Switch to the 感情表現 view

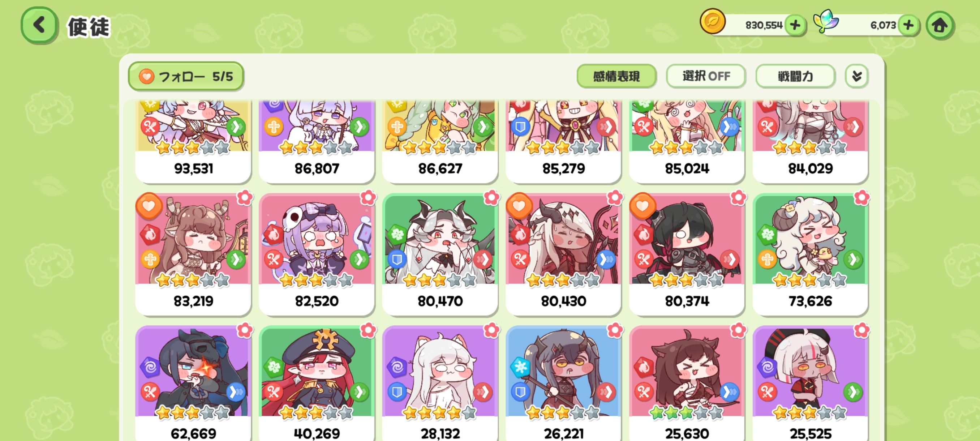point(616,76)
